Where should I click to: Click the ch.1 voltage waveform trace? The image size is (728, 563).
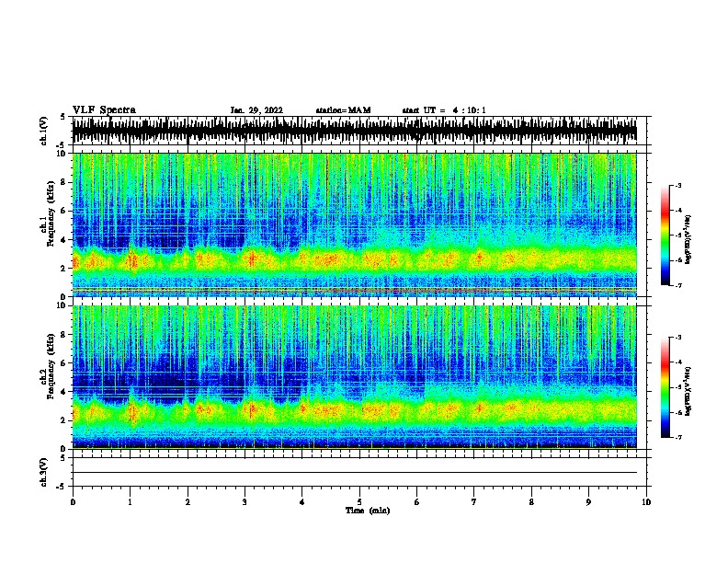click(x=355, y=131)
